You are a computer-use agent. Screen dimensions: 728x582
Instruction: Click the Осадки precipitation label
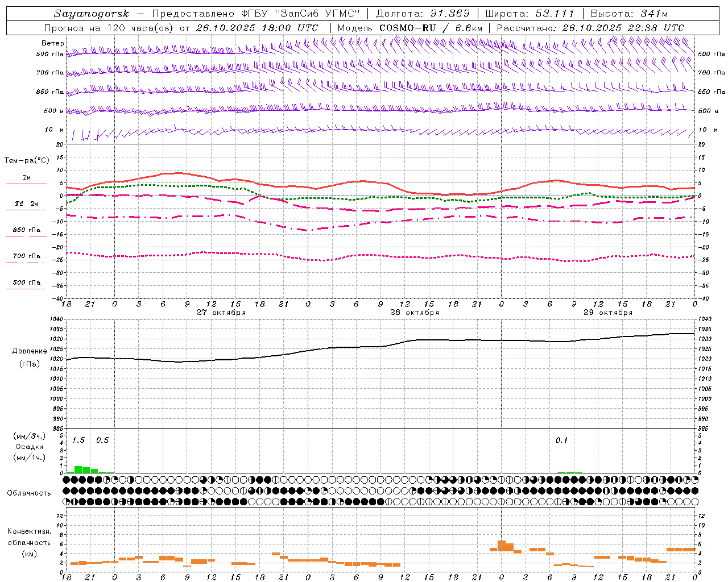[x=29, y=447]
